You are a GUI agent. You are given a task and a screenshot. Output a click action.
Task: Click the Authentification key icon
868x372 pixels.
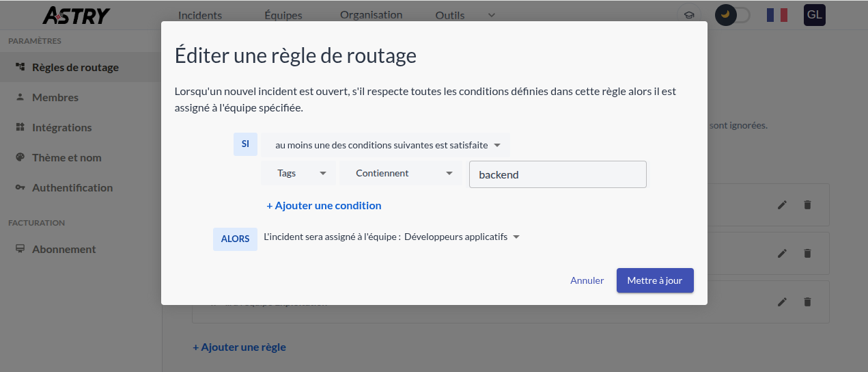(20, 187)
